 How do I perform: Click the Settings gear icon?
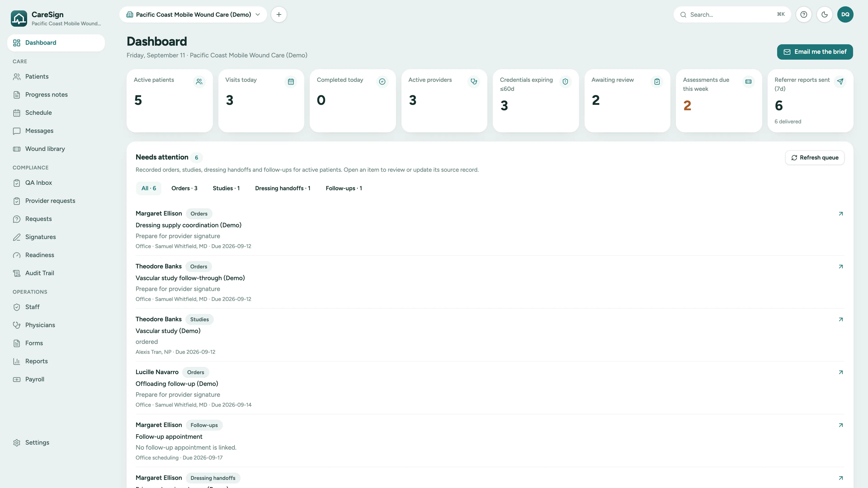point(17,443)
